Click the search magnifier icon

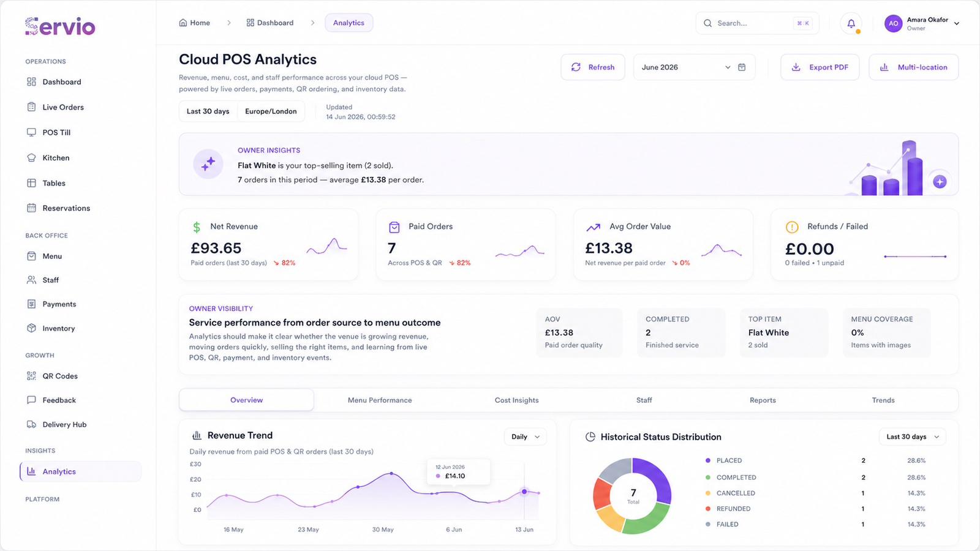pos(708,23)
